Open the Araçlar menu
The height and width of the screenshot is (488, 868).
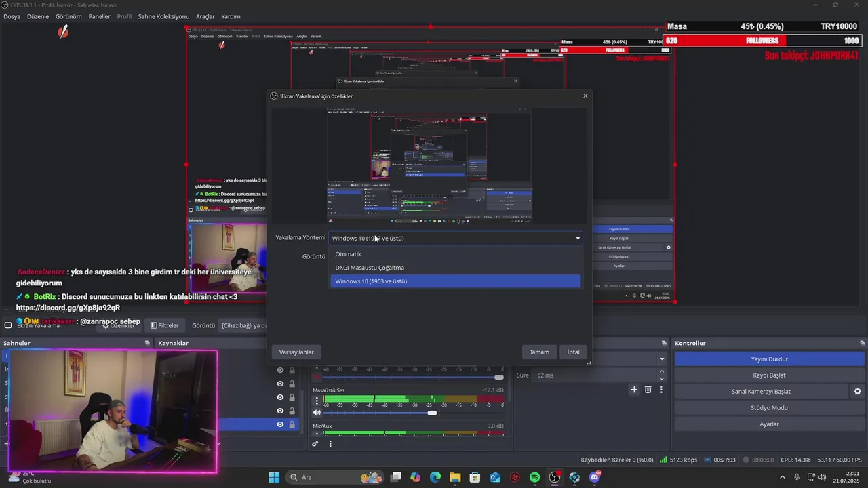pos(205,16)
